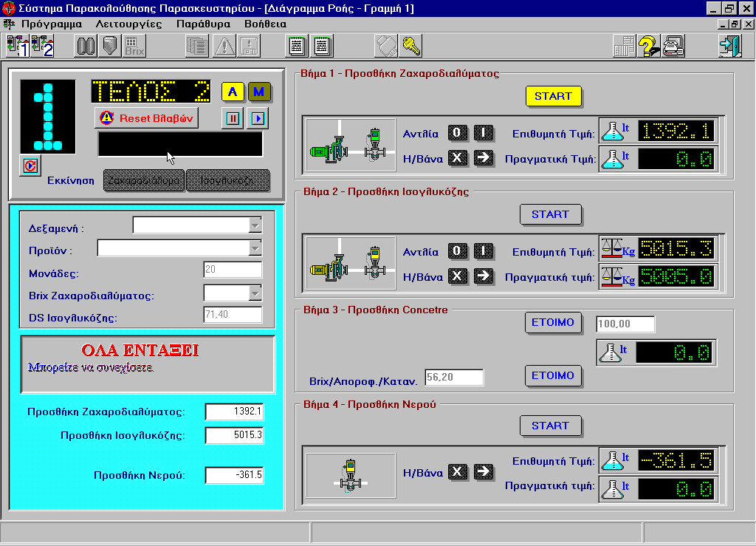This screenshot has width=756, height=546.
Task: Click the restart icon under the line number
Action: click(30, 166)
